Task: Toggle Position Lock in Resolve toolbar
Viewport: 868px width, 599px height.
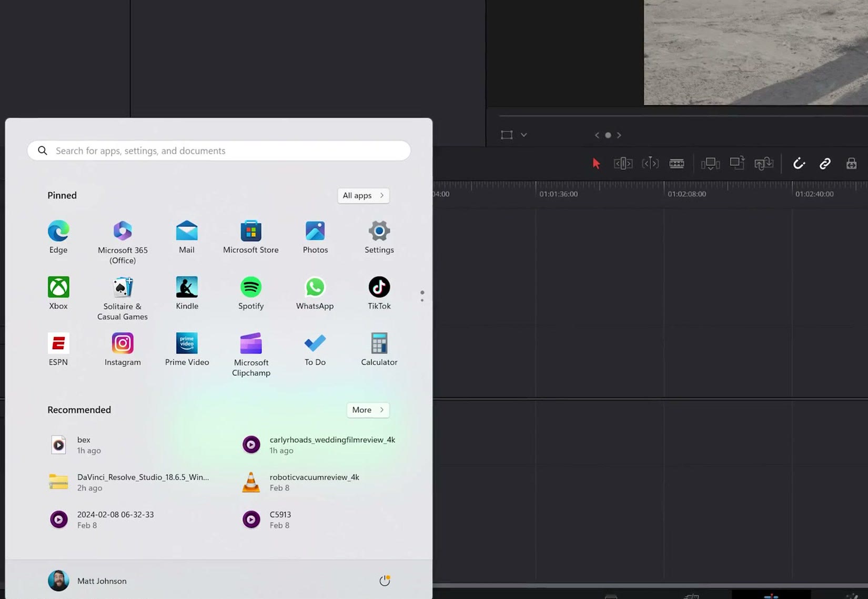Action: point(851,164)
